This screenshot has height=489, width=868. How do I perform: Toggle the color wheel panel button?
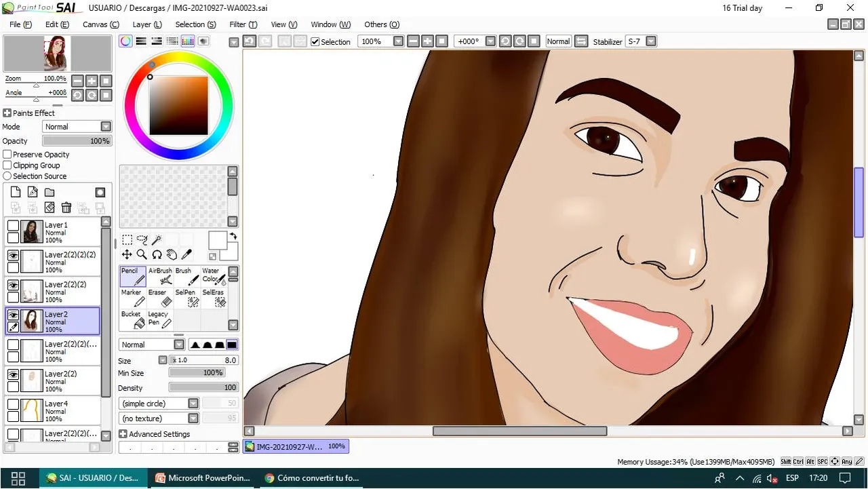[125, 41]
